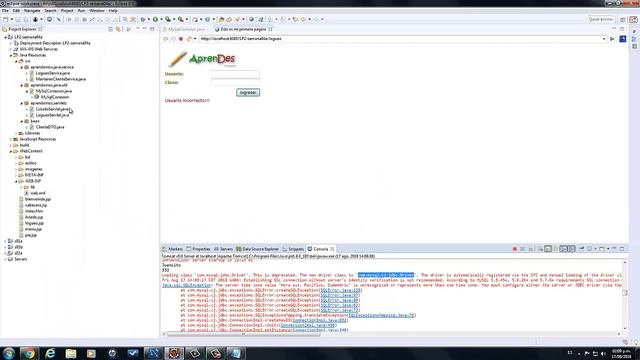
Task: Switch to the Properties tab
Action: pyautogui.click(x=198, y=249)
